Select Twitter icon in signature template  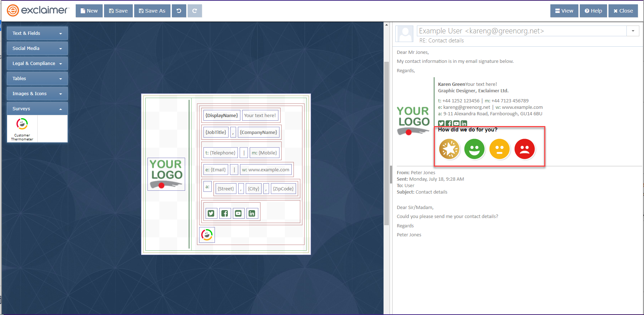(x=211, y=213)
